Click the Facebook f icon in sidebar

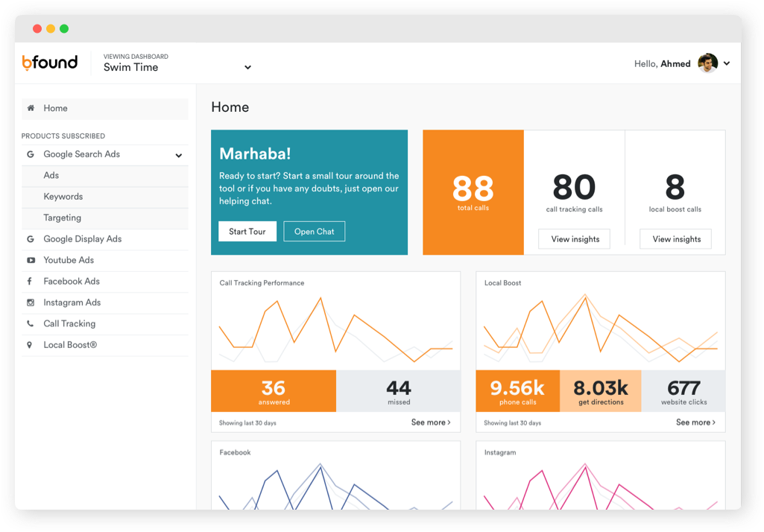tap(30, 281)
